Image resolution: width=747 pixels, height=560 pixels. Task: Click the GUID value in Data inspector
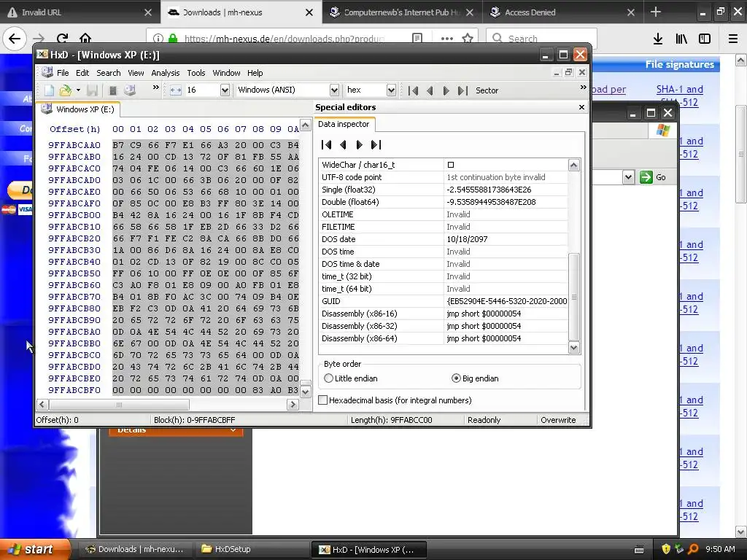pyautogui.click(x=506, y=301)
